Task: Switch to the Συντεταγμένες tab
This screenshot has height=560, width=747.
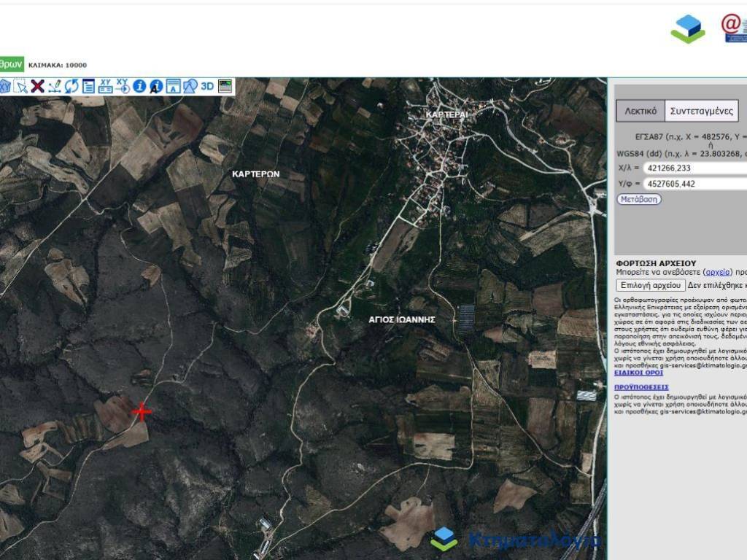Action: 701,112
